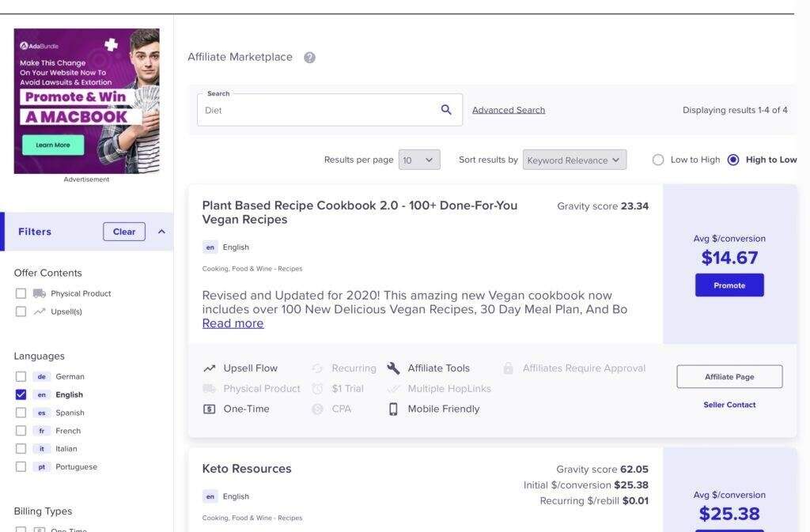Open the Sort results by dropdown

[574, 160]
